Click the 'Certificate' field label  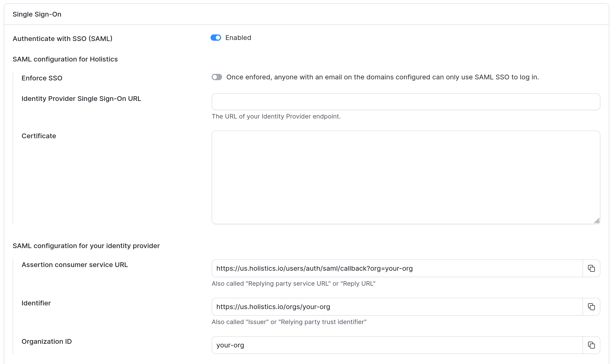pos(39,136)
